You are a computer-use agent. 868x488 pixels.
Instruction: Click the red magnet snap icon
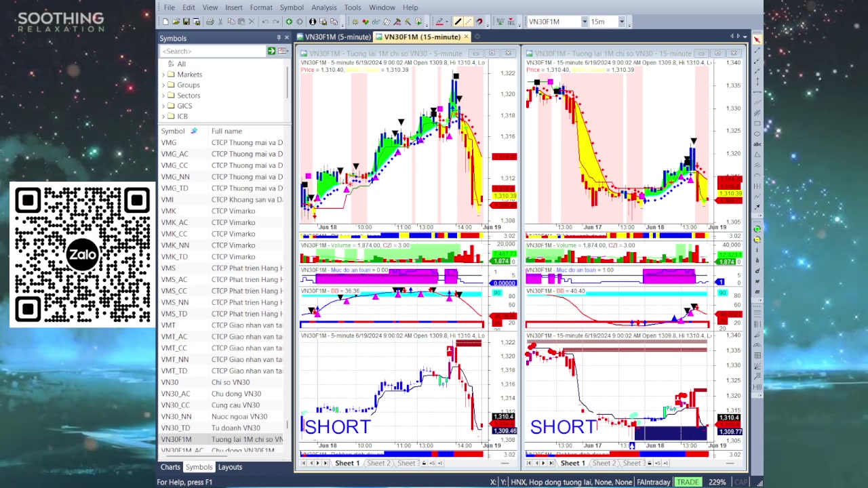click(x=479, y=22)
